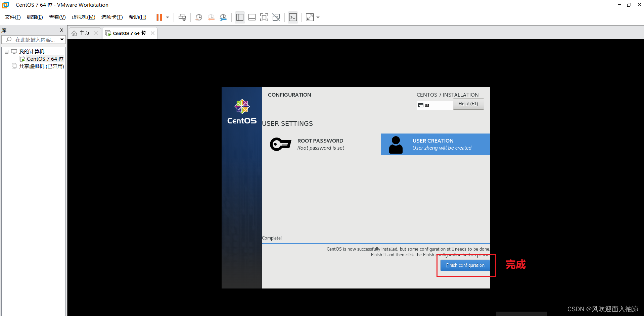
Task: Open the 选项卡(T) menu
Action: click(112, 17)
